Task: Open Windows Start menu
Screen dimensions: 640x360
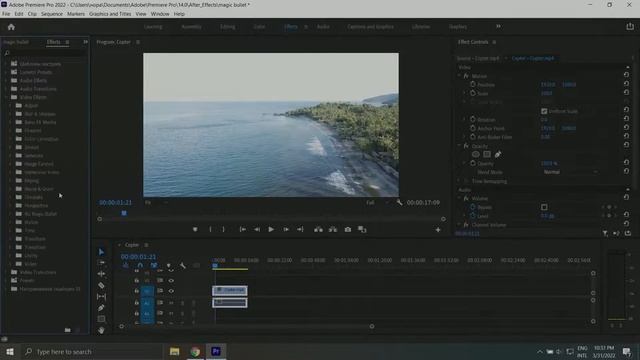Action: coord(10,351)
